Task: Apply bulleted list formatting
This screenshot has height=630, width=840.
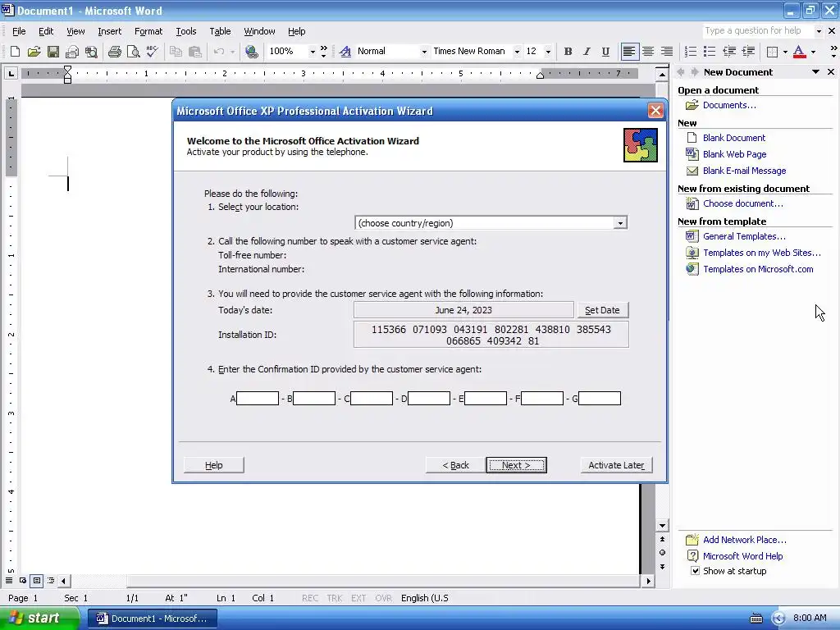Action: point(710,52)
